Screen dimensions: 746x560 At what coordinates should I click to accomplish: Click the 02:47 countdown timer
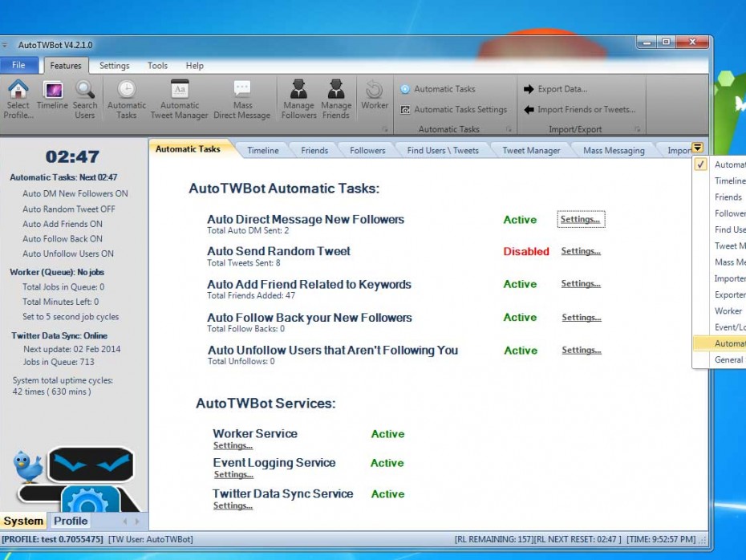coord(72,156)
